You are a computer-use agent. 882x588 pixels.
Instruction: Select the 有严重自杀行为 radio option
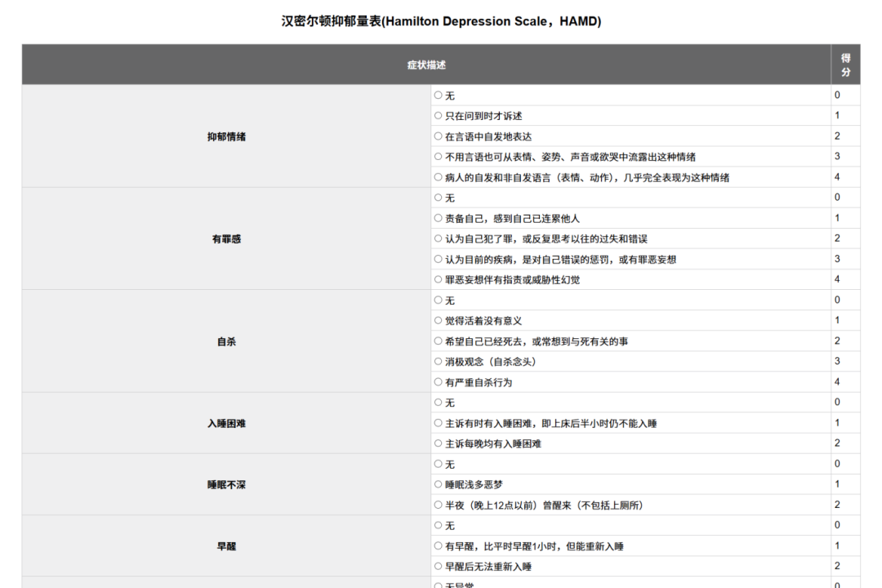click(x=439, y=382)
